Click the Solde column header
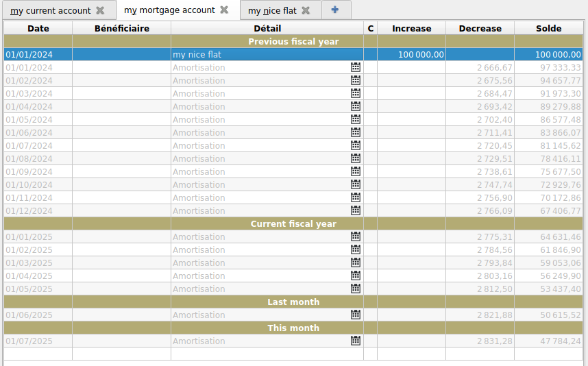 (x=548, y=28)
